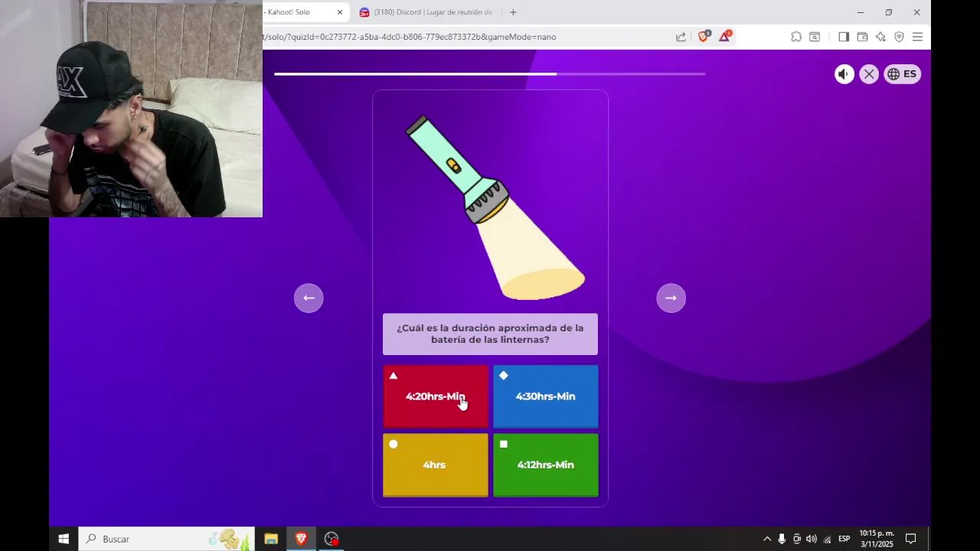Show hidden system tray icons

pos(767,539)
